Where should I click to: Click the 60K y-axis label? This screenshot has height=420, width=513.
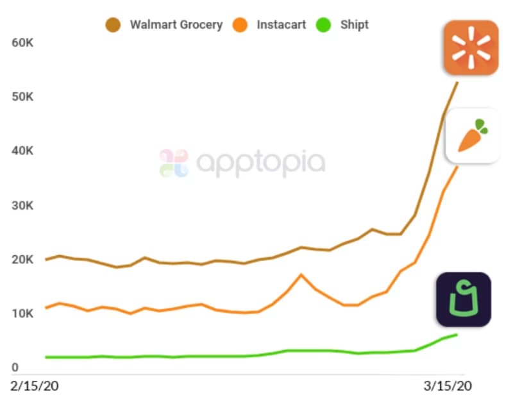[22, 42]
